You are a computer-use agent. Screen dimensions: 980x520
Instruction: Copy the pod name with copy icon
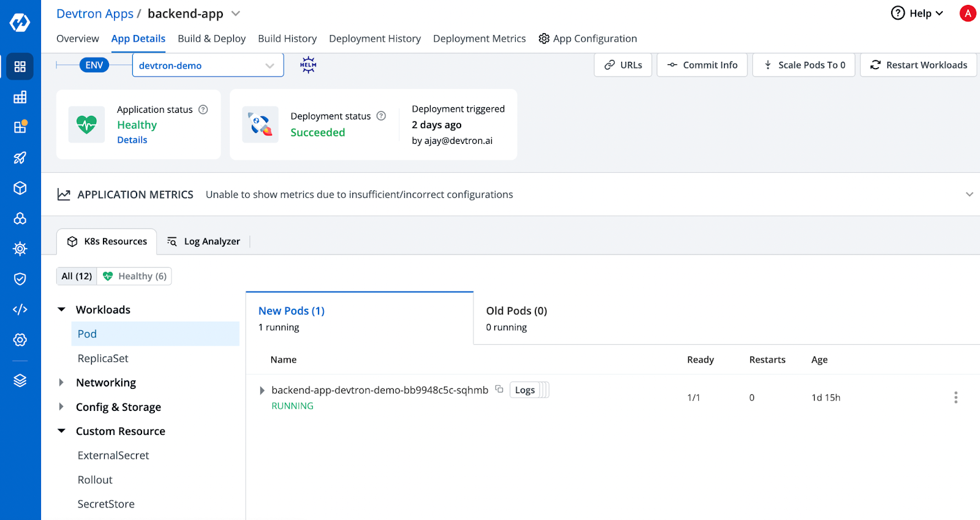[x=499, y=389]
